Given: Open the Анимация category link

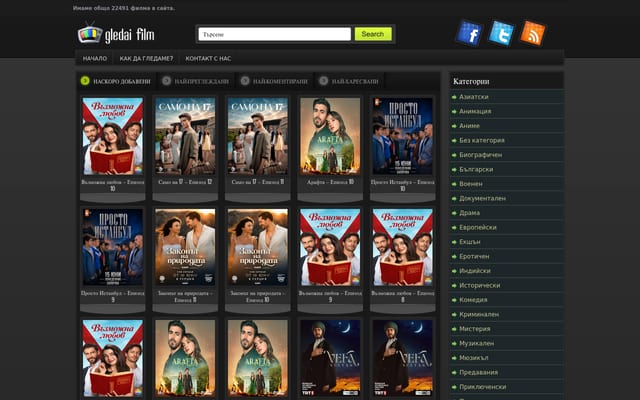Looking at the screenshot, I should click(475, 111).
